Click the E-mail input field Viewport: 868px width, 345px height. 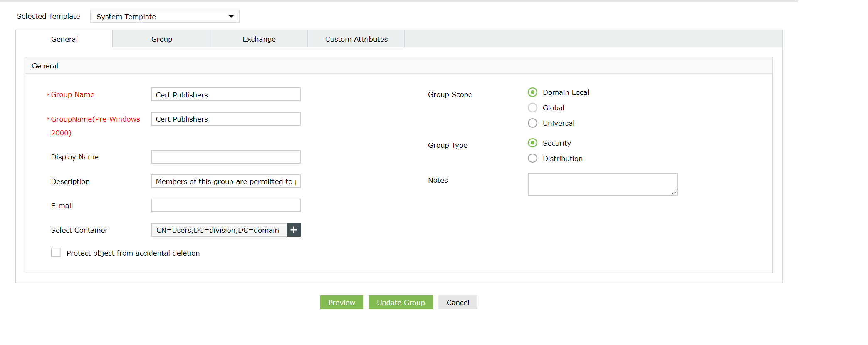click(x=225, y=206)
